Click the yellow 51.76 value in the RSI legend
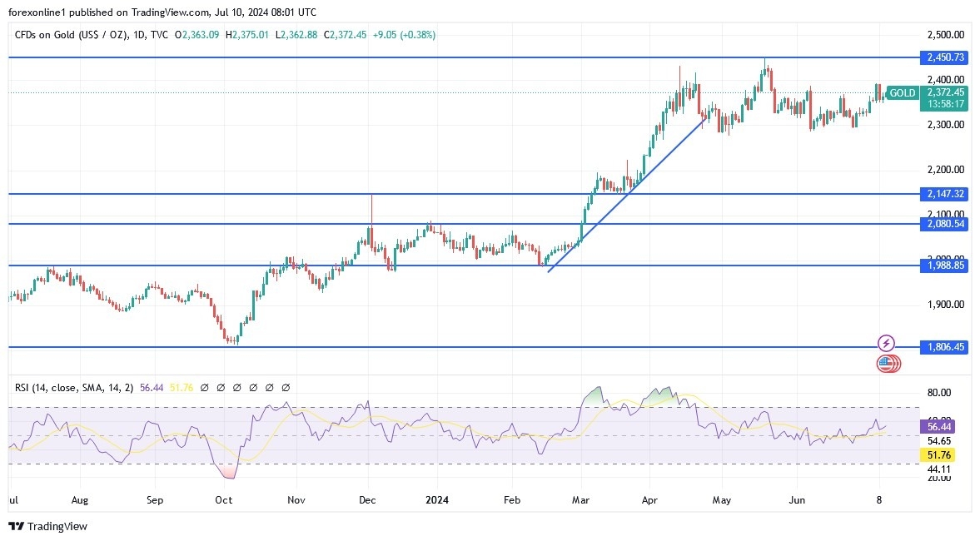Image resolution: width=980 pixels, height=541 pixels. click(182, 388)
